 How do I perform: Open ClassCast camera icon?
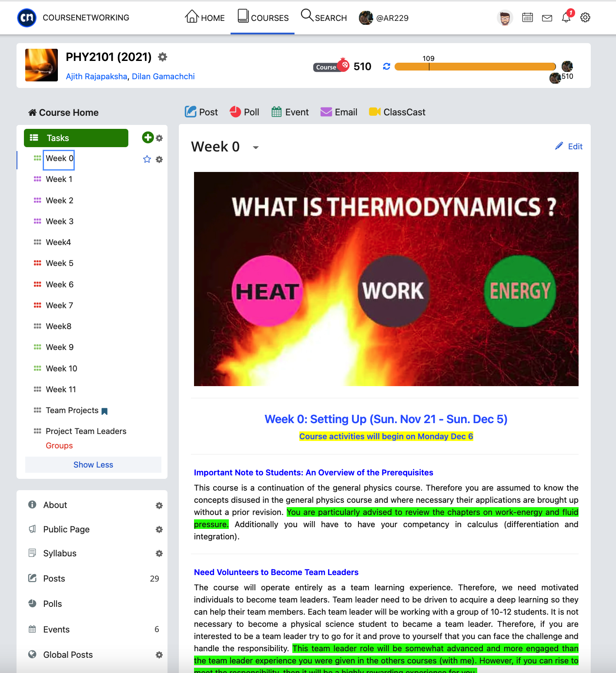(x=375, y=112)
